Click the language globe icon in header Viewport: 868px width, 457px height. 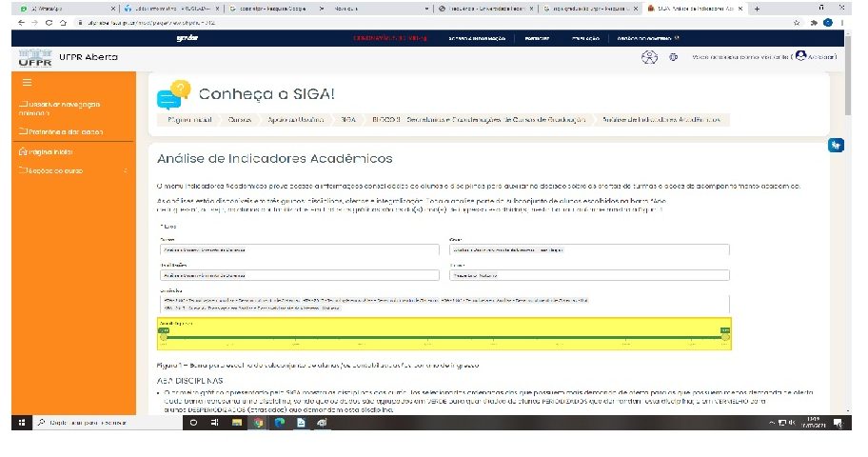[673, 57]
